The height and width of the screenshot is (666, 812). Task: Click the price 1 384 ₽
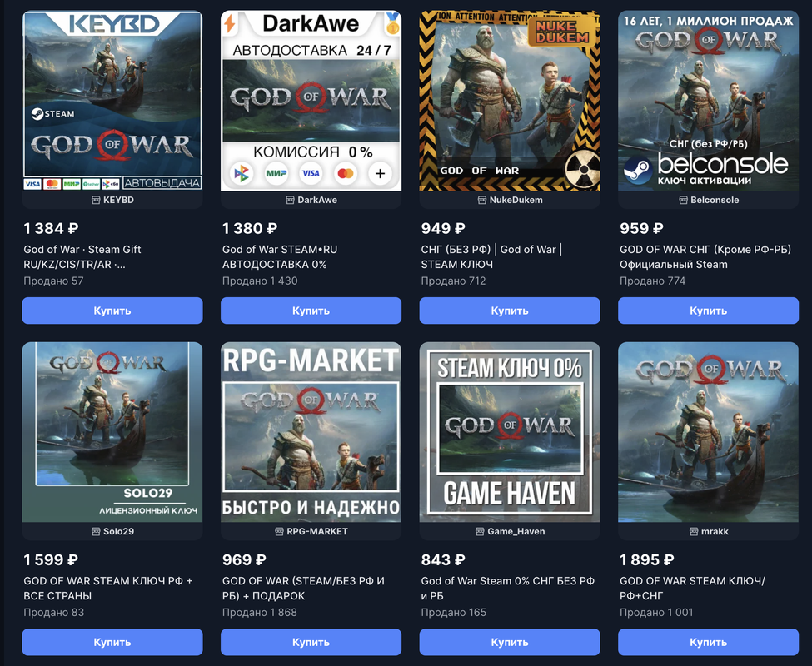point(51,228)
